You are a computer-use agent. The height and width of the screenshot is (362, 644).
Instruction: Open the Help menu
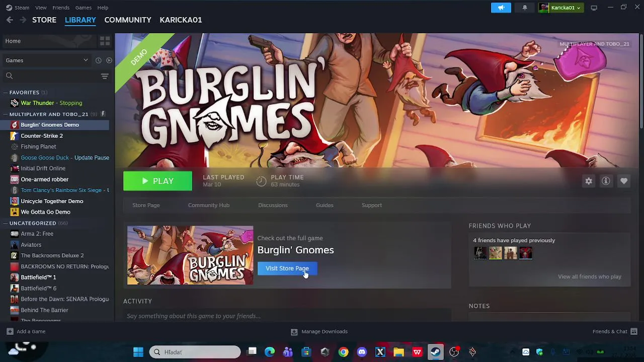pos(103,8)
